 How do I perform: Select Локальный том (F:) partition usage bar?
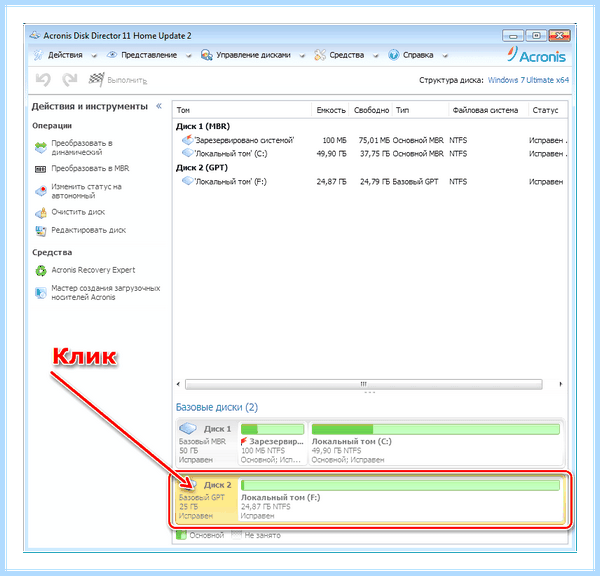pyautogui.click(x=400, y=485)
